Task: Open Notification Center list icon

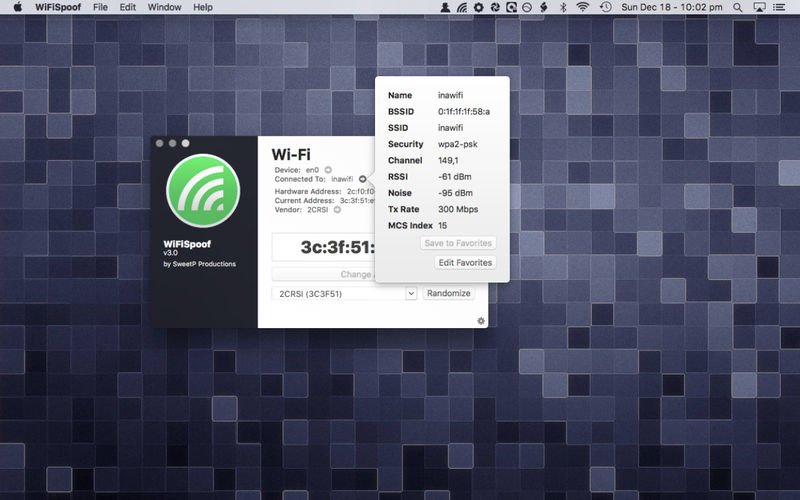Action: tap(783, 7)
